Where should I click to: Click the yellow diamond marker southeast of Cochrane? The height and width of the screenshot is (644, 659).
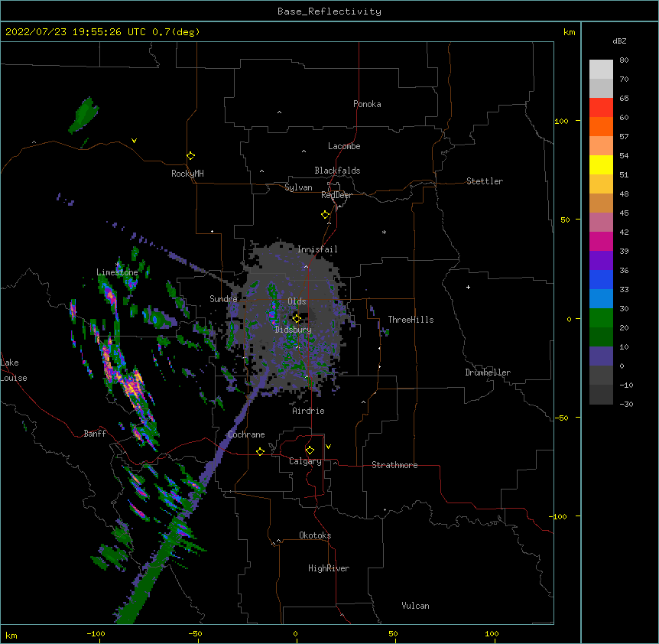260,451
